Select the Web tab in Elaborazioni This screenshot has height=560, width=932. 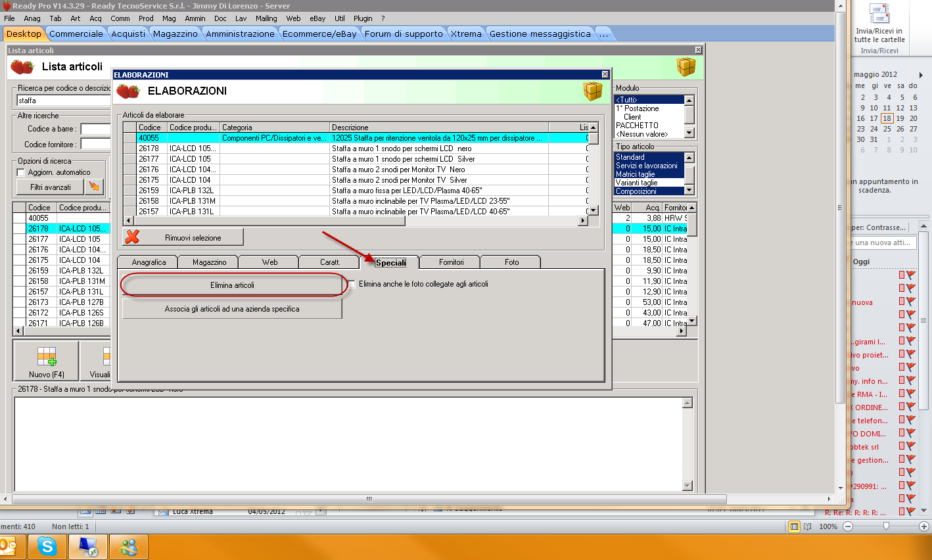269,262
